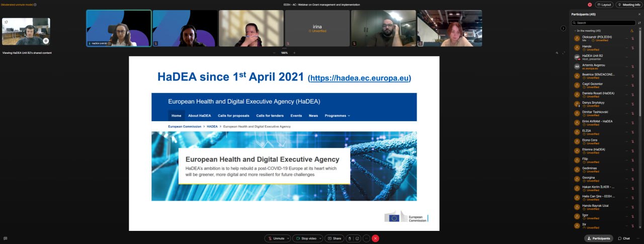Image resolution: width=644 pixels, height=244 pixels.
Task: Open the Layout options button
Action: (x=604, y=5)
